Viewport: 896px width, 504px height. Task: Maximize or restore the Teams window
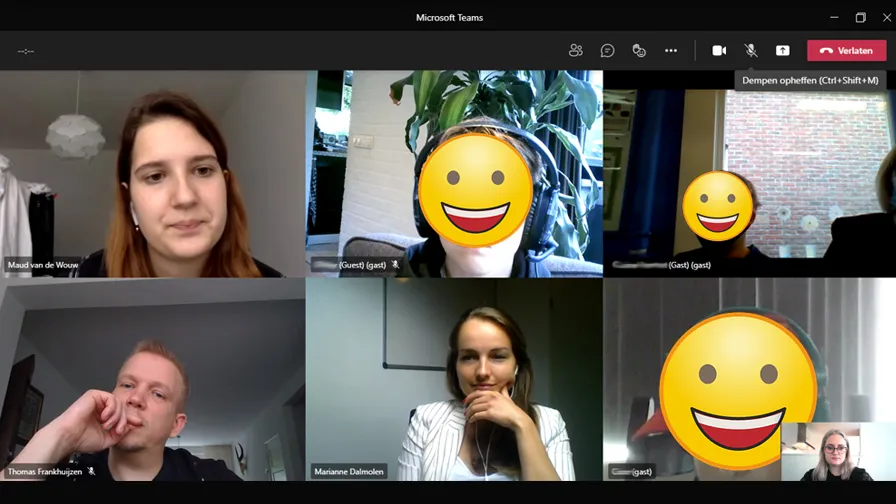pos(860,17)
